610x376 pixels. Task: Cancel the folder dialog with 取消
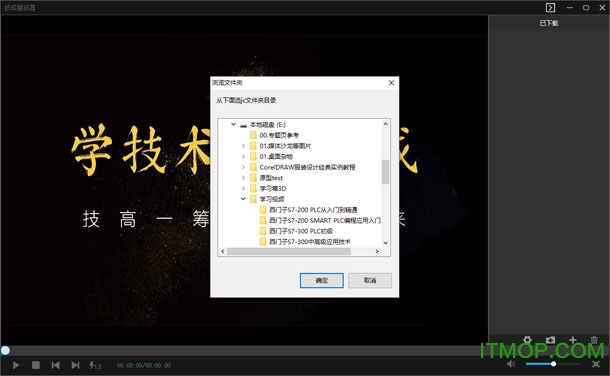tap(370, 280)
